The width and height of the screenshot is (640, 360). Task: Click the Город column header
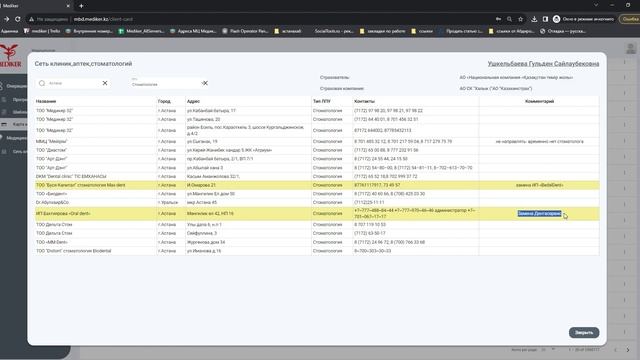click(x=164, y=101)
